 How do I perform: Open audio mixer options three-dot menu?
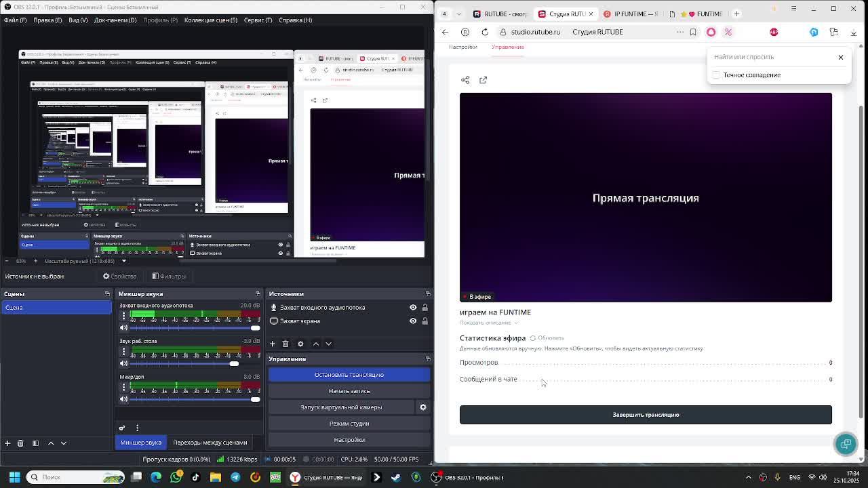click(137, 428)
